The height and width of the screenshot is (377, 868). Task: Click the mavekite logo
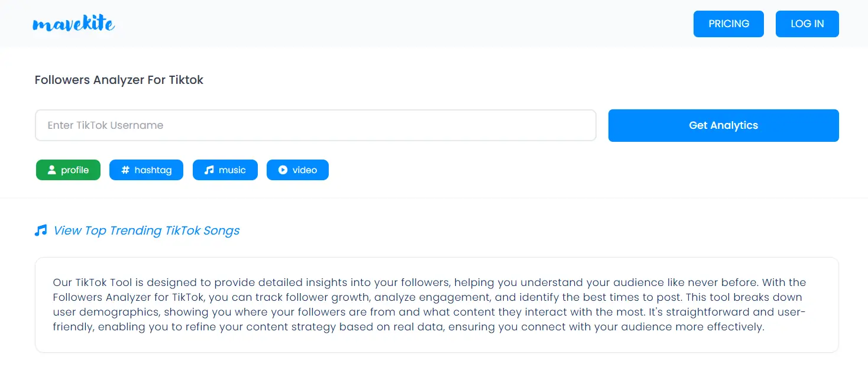(74, 24)
